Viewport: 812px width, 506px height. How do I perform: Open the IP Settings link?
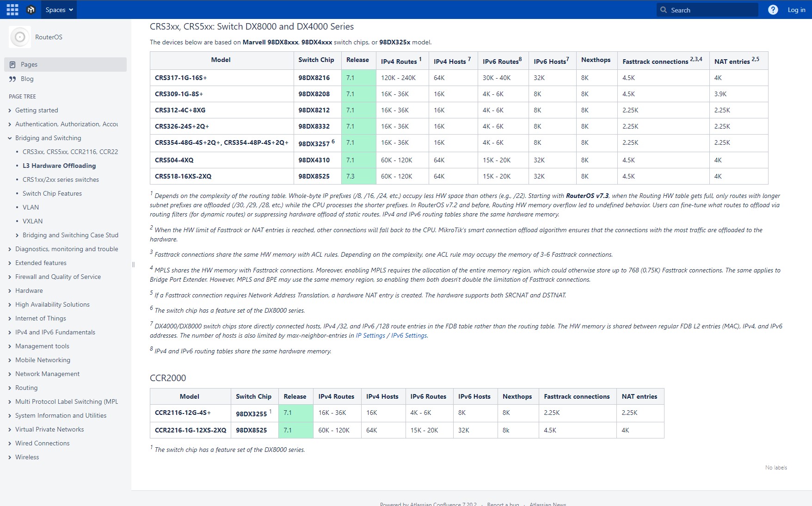(370, 335)
